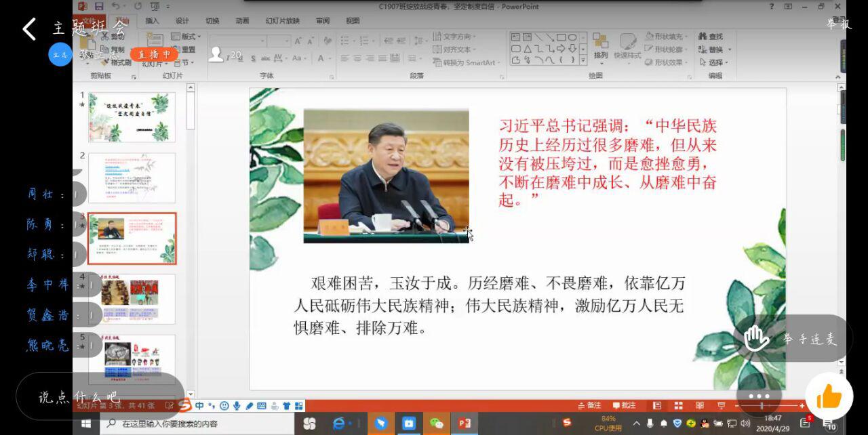
Task: Tap the viewer count person icon
Action: pos(216,54)
